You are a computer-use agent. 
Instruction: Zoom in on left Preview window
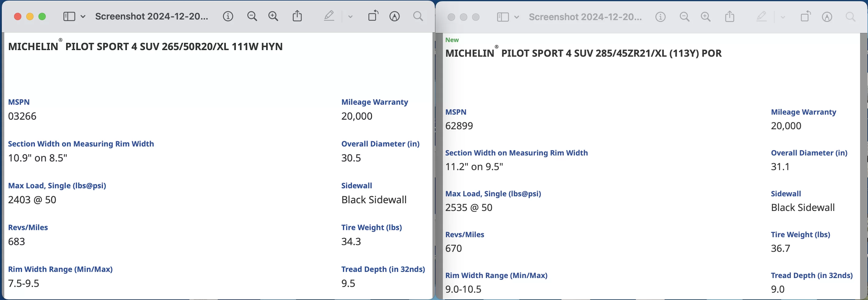pyautogui.click(x=273, y=16)
